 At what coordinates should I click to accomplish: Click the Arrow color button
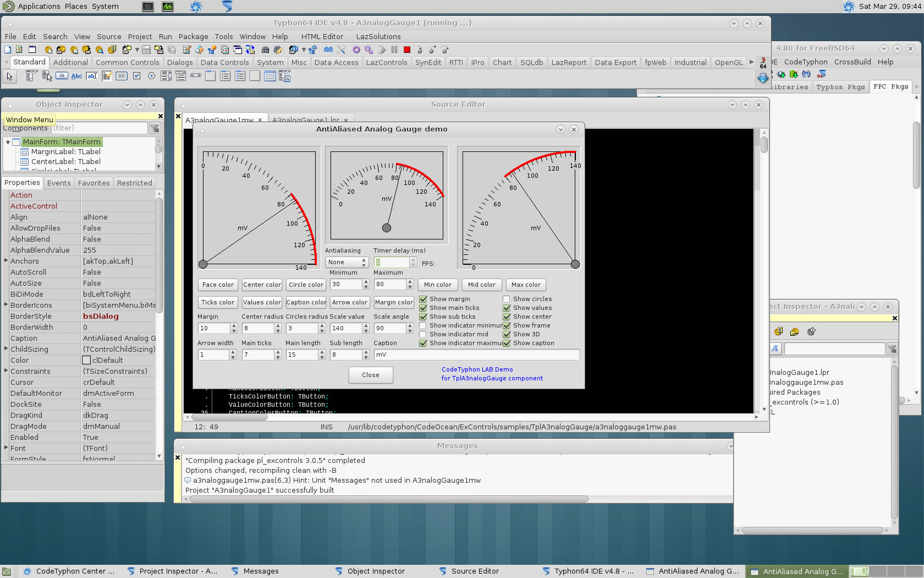tap(350, 302)
